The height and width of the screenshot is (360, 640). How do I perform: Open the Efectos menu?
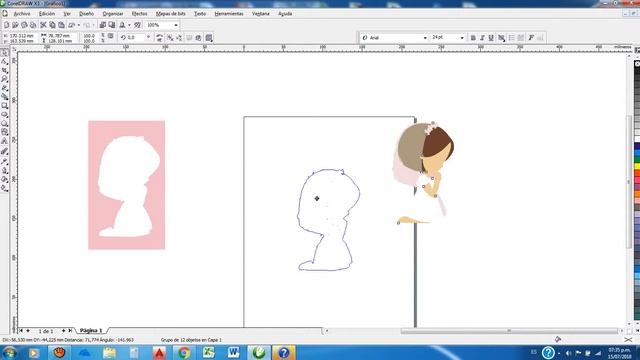[x=139, y=13]
